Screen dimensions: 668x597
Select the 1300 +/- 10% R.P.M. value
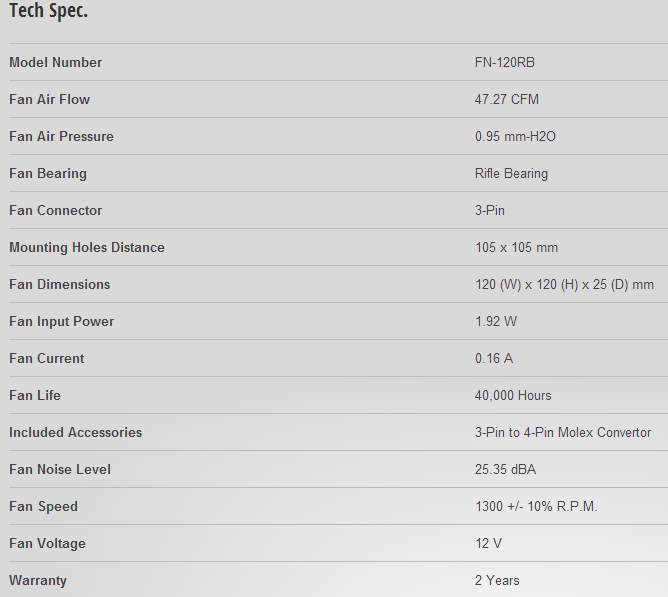point(536,507)
